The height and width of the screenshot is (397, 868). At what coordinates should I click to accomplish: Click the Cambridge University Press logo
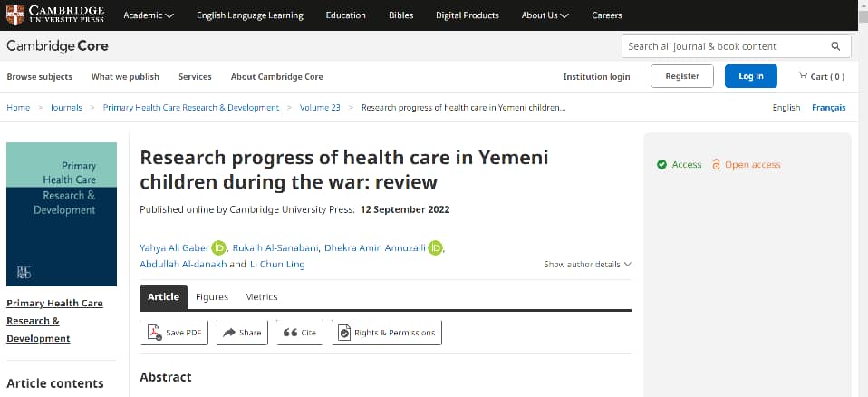[53, 15]
